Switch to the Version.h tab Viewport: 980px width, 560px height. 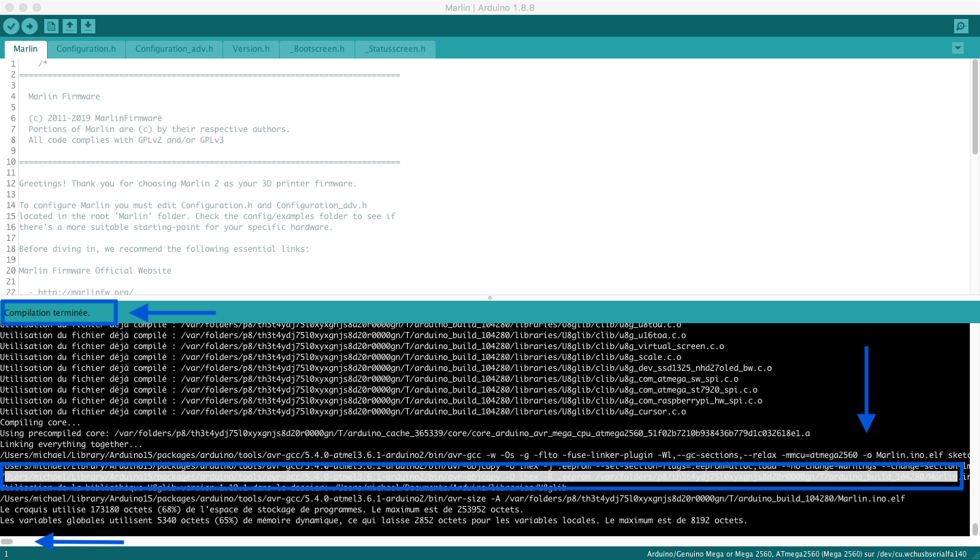tap(251, 49)
